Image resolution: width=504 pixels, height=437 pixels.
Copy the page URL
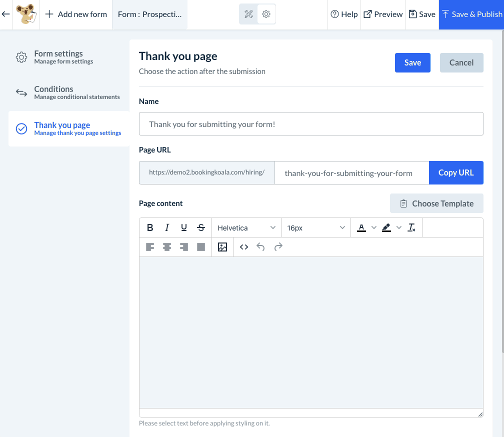(x=456, y=173)
